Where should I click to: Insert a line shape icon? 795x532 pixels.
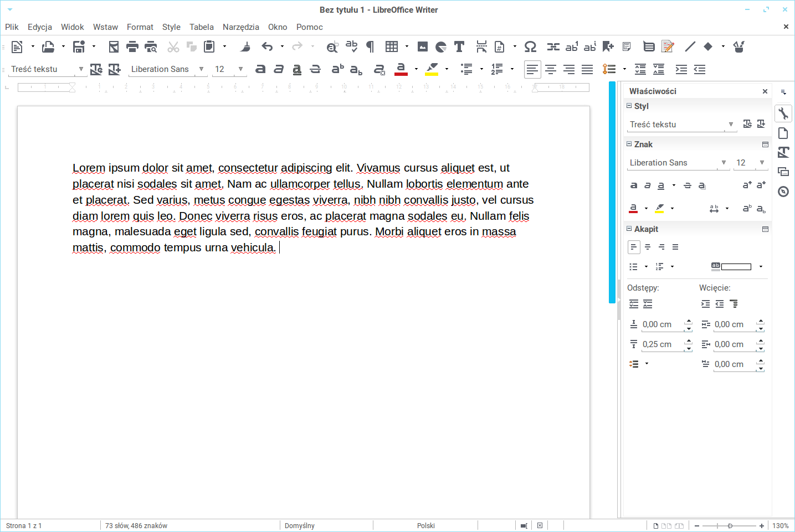point(690,47)
